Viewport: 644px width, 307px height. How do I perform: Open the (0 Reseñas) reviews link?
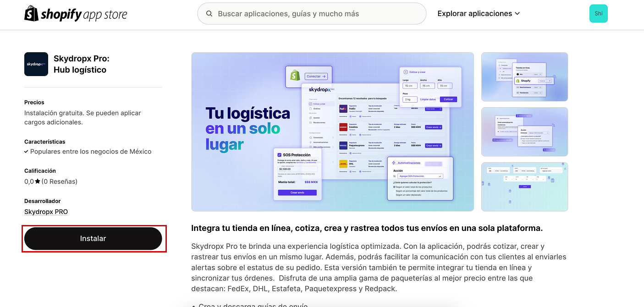tap(60, 181)
